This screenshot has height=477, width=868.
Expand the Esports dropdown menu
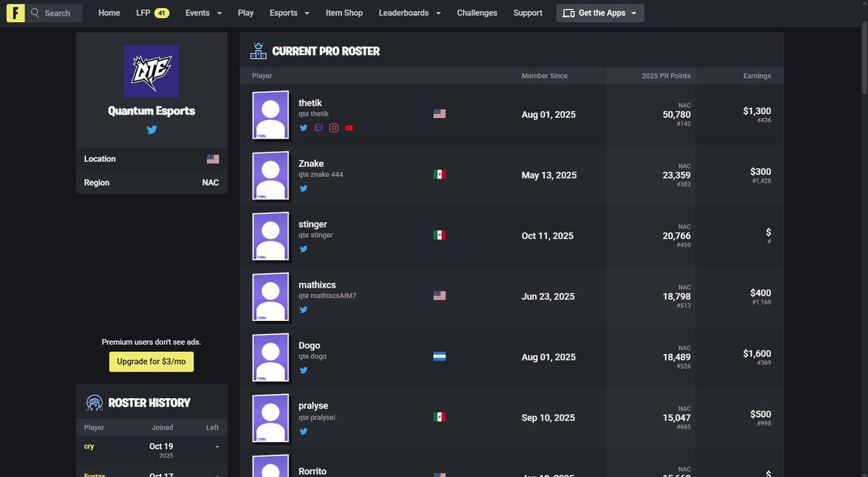point(289,13)
